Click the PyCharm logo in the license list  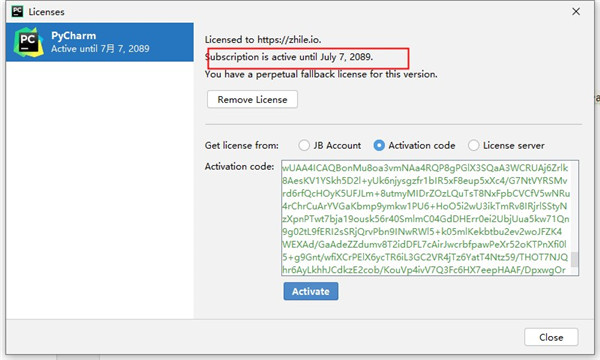[x=28, y=42]
